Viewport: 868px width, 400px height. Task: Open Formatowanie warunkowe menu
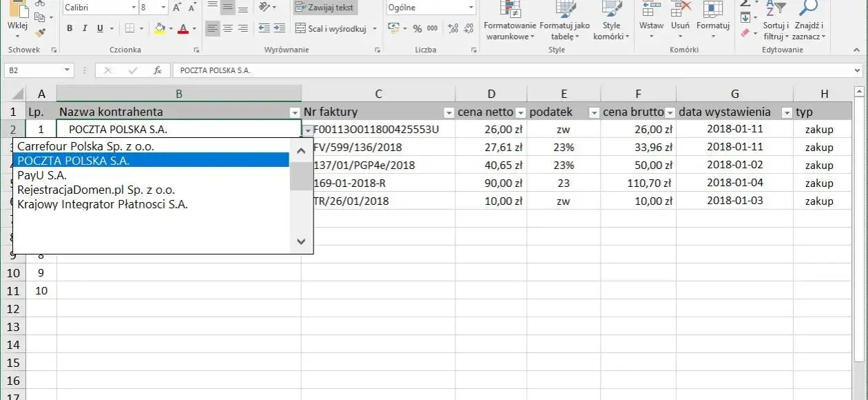[x=510, y=21]
